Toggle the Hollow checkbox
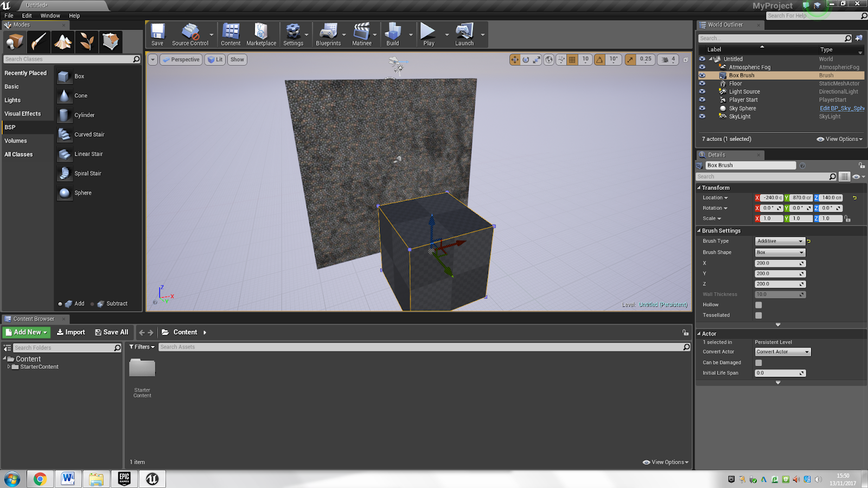This screenshot has height=488, width=868. [x=758, y=305]
